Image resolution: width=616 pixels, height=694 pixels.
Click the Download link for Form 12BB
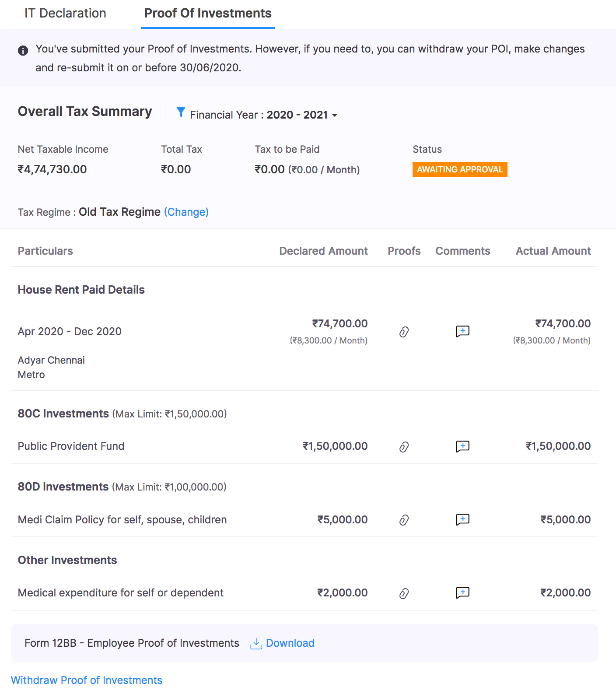pos(290,643)
